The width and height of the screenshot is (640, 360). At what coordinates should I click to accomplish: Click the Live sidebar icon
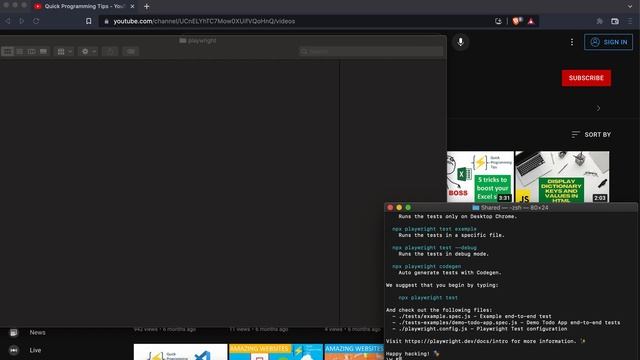coord(13,350)
